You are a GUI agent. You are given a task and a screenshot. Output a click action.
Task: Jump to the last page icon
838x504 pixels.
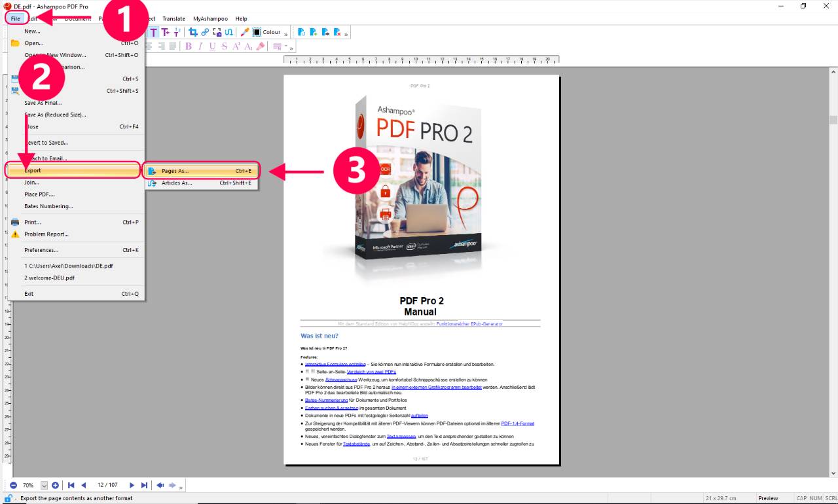(x=144, y=484)
